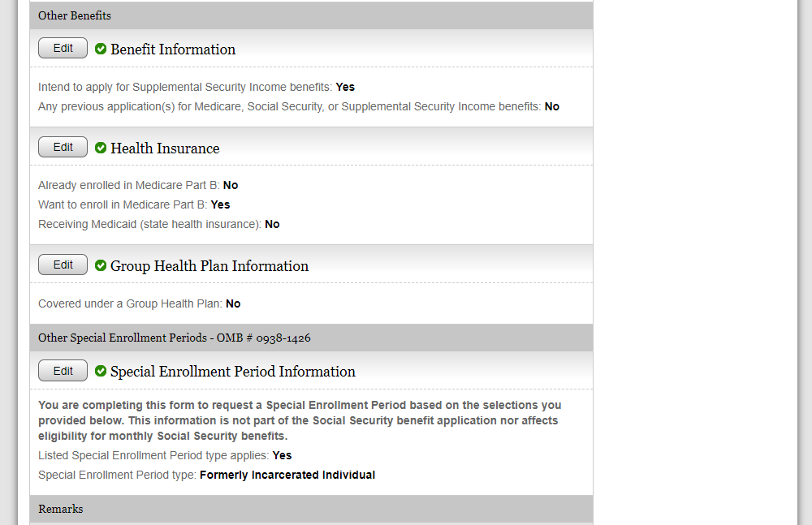Screen dimensions: 812x525
Task: Open Edit for Group Health Plan Information
Action: pos(63,265)
